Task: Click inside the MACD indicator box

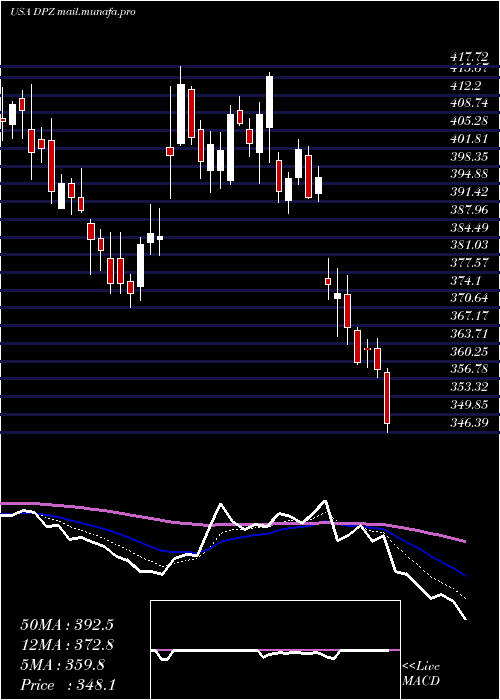Action: [275, 650]
